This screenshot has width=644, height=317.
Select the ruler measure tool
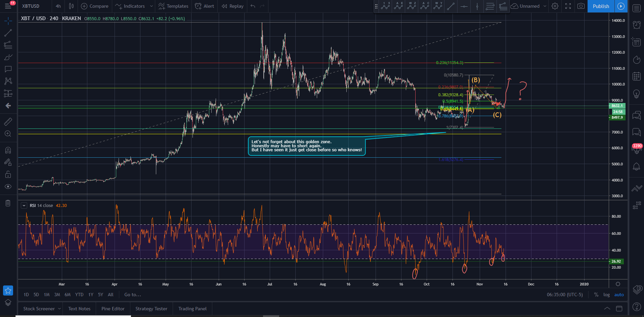click(8, 121)
